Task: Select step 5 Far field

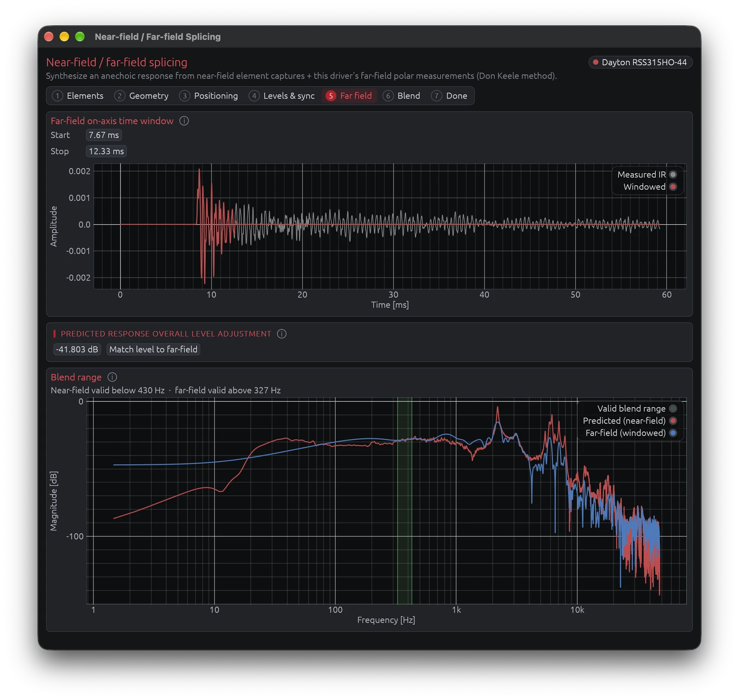Action: (349, 96)
